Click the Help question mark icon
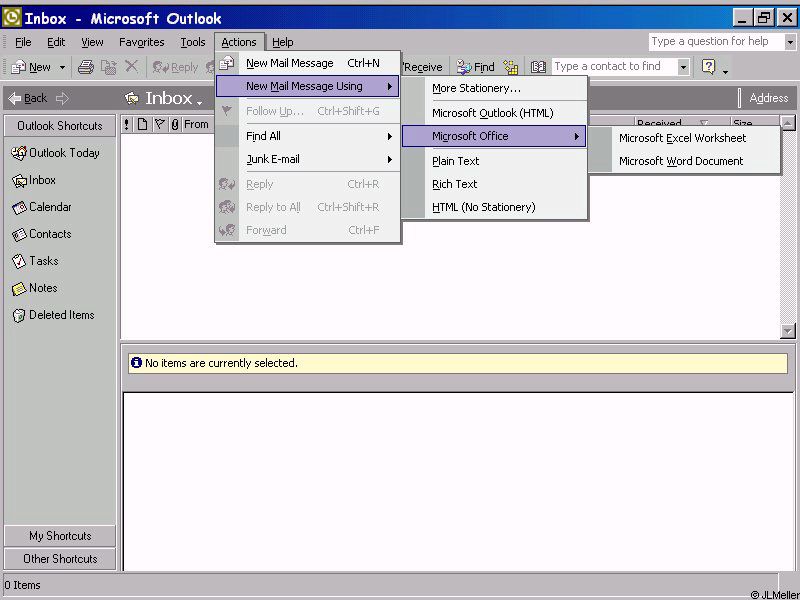The height and width of the screenshot is (600, 800). pyautogui.click(x=709, y=66)
